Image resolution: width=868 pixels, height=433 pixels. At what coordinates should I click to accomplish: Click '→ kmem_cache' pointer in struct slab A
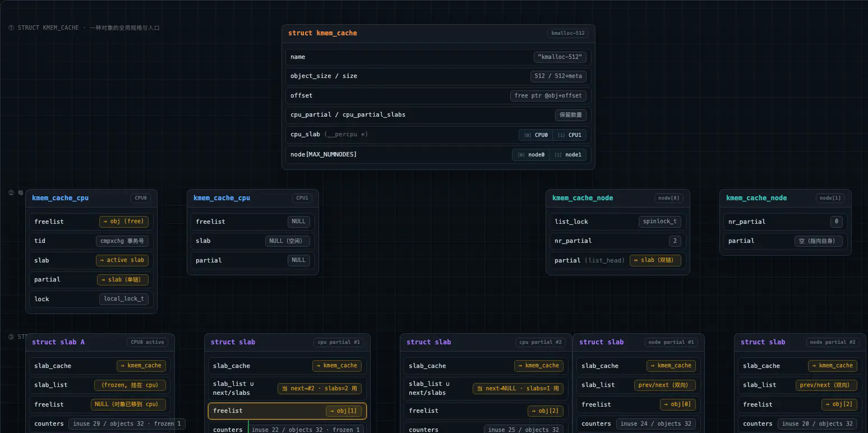pos(141,366)
